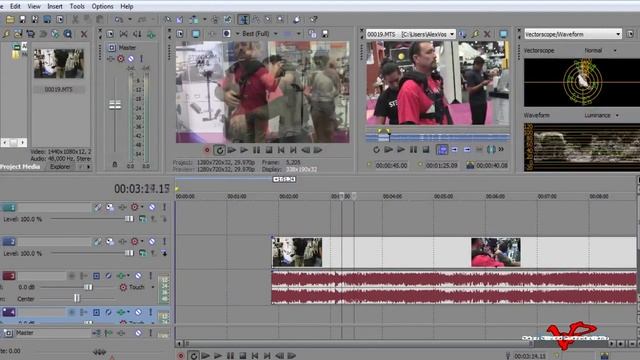Viewport: 640px width, 360px height.
Task: Click the trimmer external monitor icon
Action: click(x=503, y=34)
